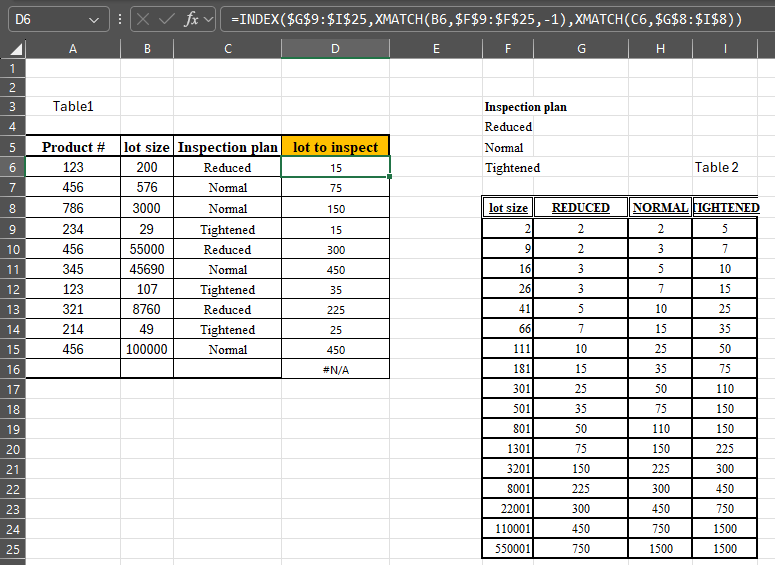
Task: Click the REDUCED column header
Action: pyautogui.click(x=581, y=208)
